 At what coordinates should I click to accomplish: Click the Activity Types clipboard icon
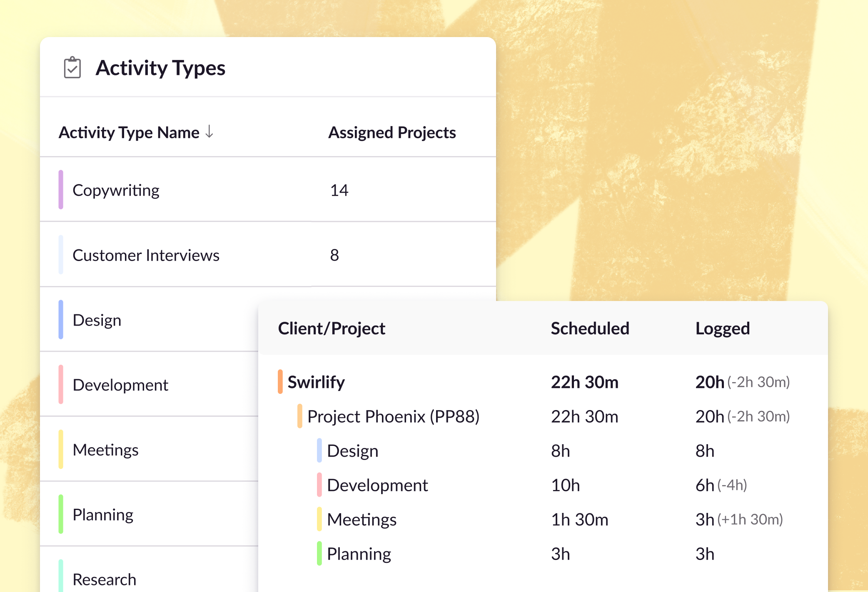[72, 67]
